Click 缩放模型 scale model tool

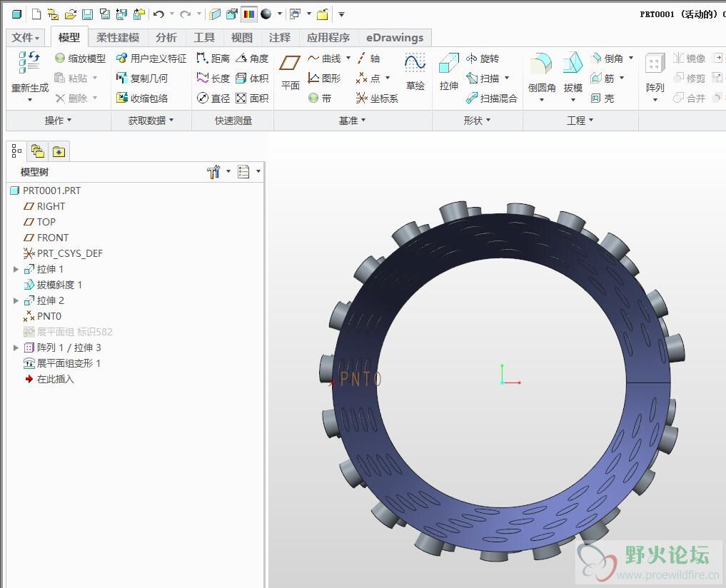click(x=81, y=59)
